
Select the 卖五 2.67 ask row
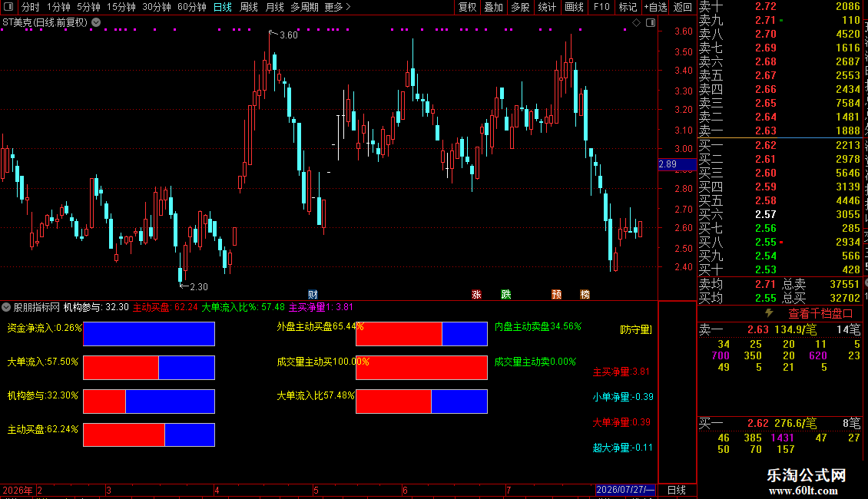[780, 75]
